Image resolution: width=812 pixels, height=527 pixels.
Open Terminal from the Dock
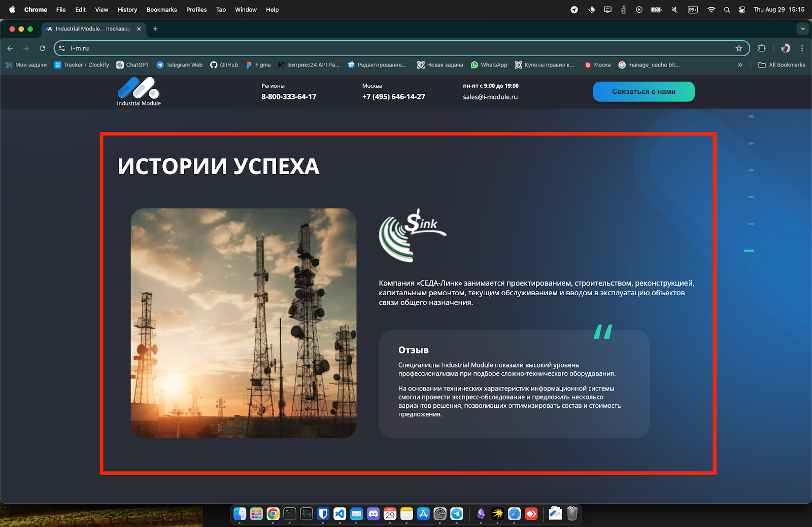pos(290,514)
